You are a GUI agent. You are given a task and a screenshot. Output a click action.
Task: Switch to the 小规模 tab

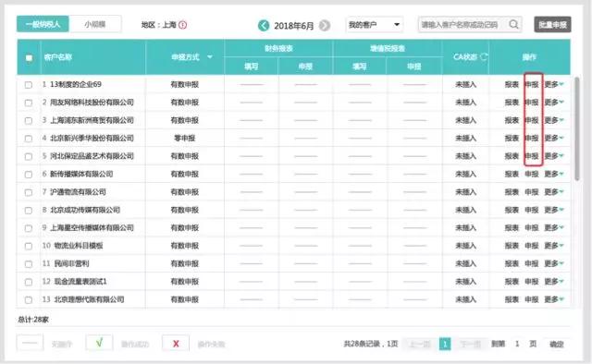tap(95, 24)
